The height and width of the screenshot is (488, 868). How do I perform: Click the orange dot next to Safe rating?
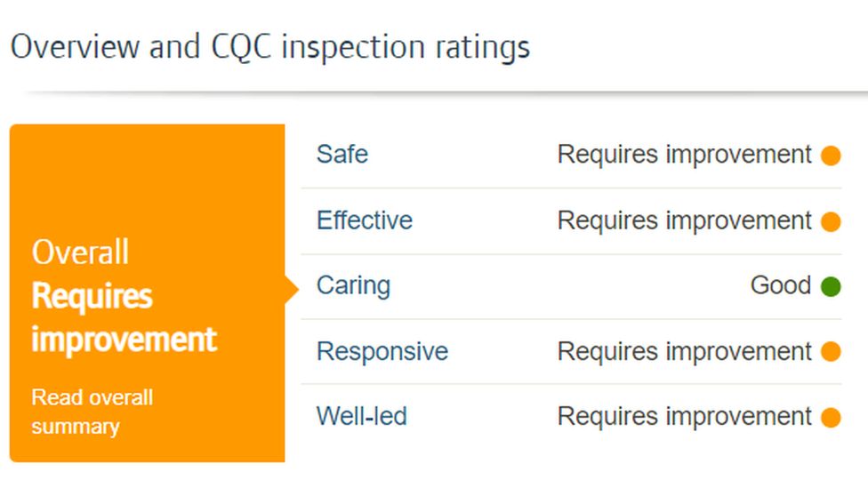pyautogui.click(x=831, y=156)
